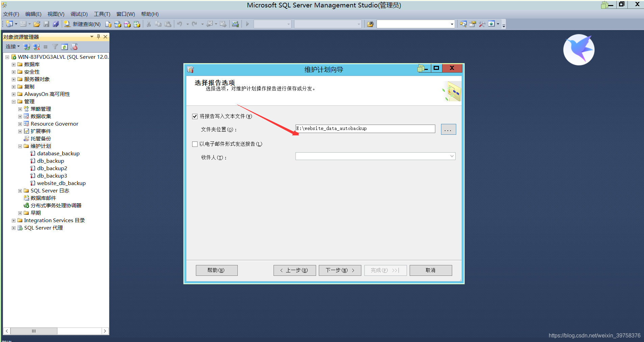Expand the SQL Server 代理 node

[x=14, y=228]
